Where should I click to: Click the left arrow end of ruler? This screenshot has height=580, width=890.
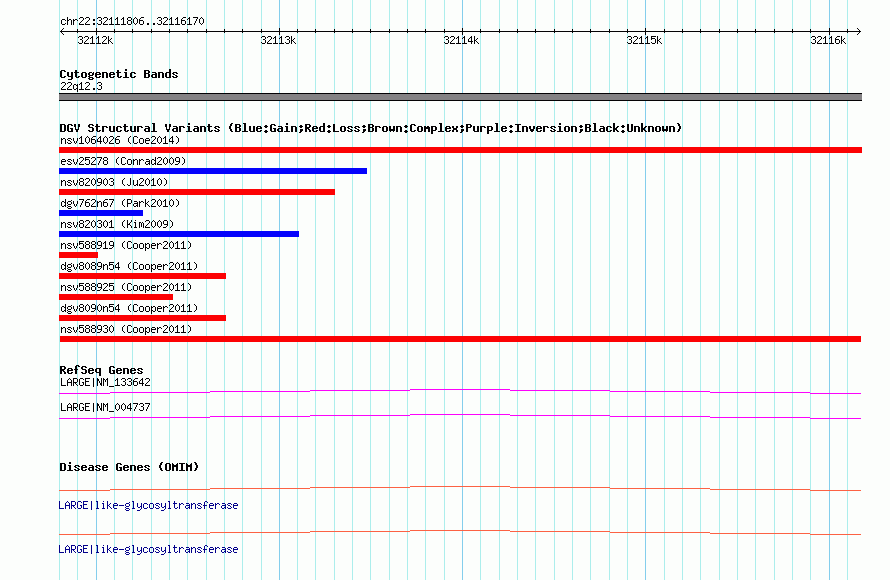click(x=62, y=31)
